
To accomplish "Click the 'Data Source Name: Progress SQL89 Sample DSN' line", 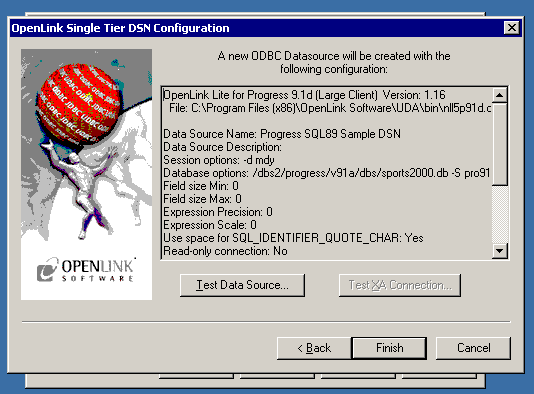I will pyautogui.click(x=282, y=134).
